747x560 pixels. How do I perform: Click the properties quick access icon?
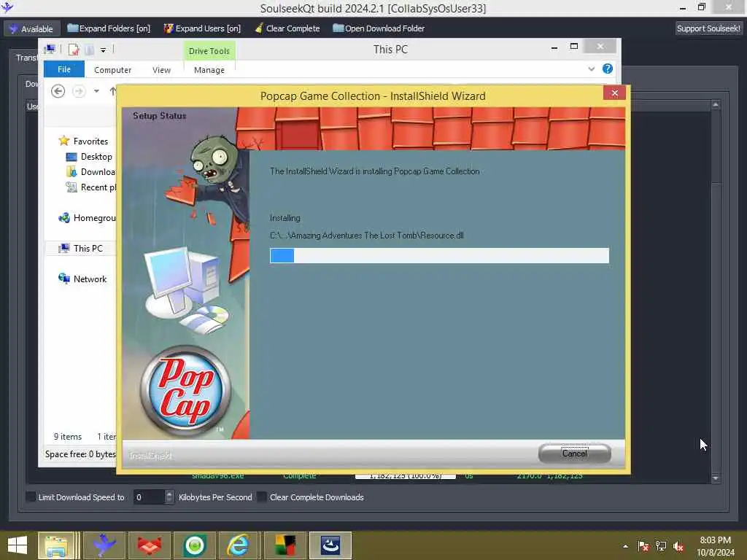pos(74,50)
